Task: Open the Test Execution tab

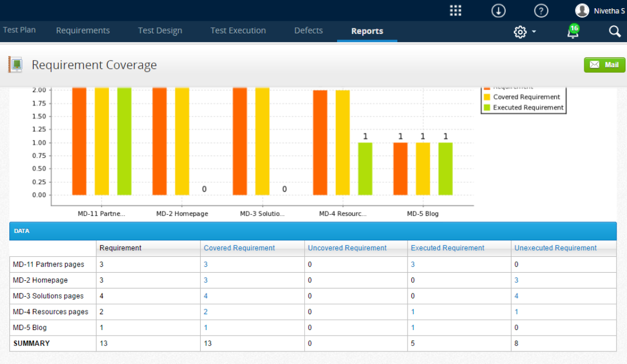Action: (x=238, y=31)
